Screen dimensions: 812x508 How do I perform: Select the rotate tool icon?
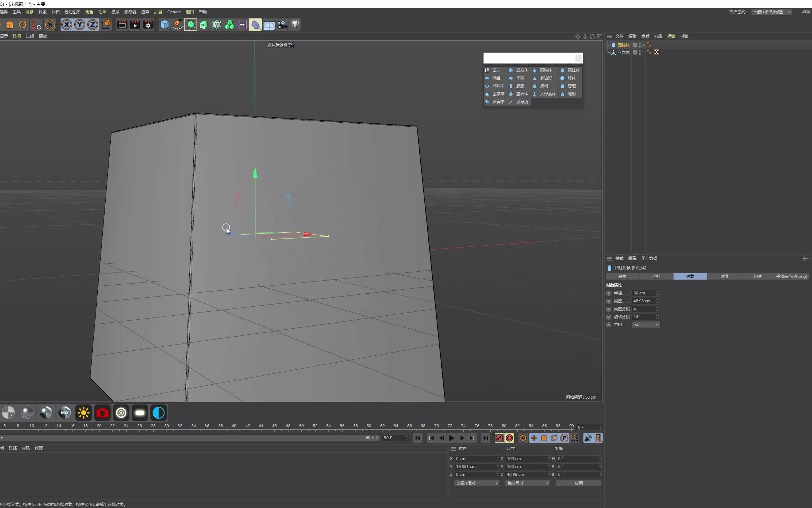coord(23,25)
